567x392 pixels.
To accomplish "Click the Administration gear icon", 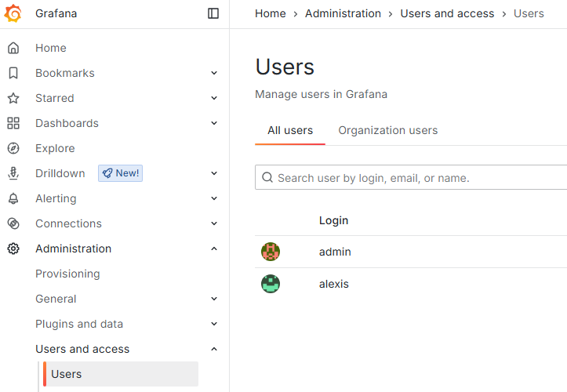I will pos(13,249).
